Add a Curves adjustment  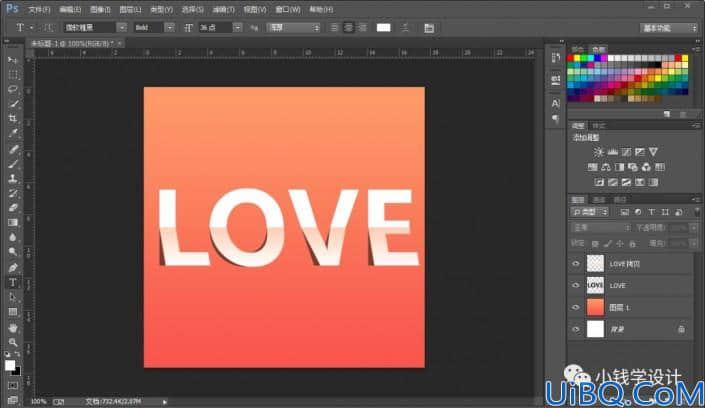point(626,152)
